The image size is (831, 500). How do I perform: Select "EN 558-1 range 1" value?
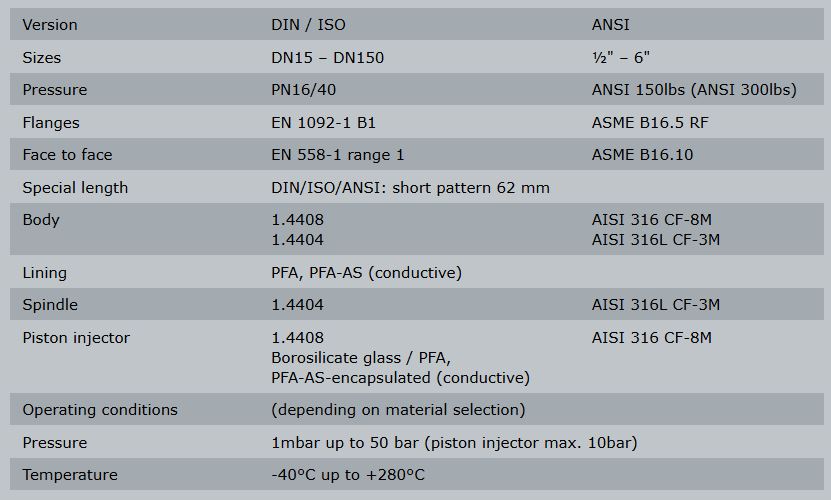click(338, 154)
